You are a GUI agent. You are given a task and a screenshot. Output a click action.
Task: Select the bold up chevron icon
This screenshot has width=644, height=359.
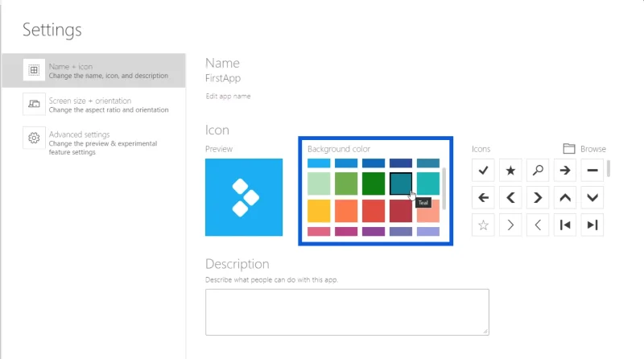coord(565,197)
